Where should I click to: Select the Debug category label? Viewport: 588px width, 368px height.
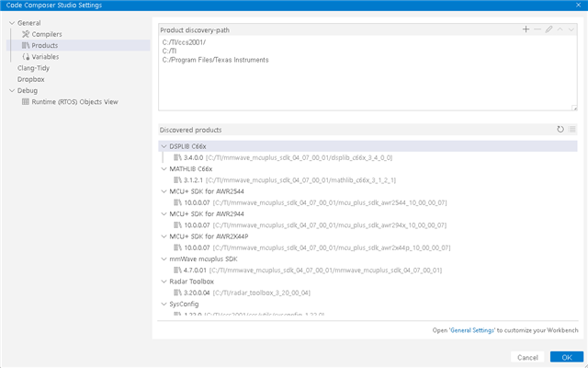(x=28, y=90)
